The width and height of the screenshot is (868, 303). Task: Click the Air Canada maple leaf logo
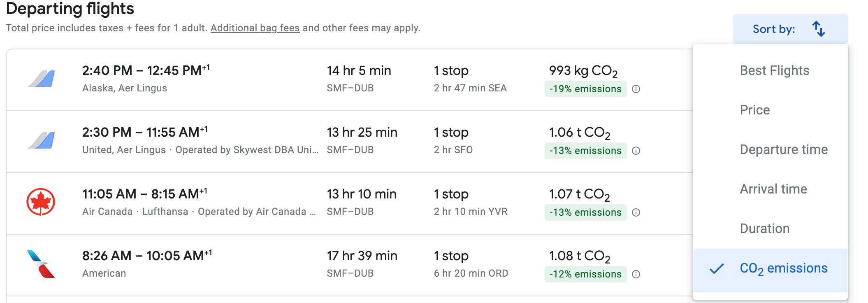tap(41, 202)
